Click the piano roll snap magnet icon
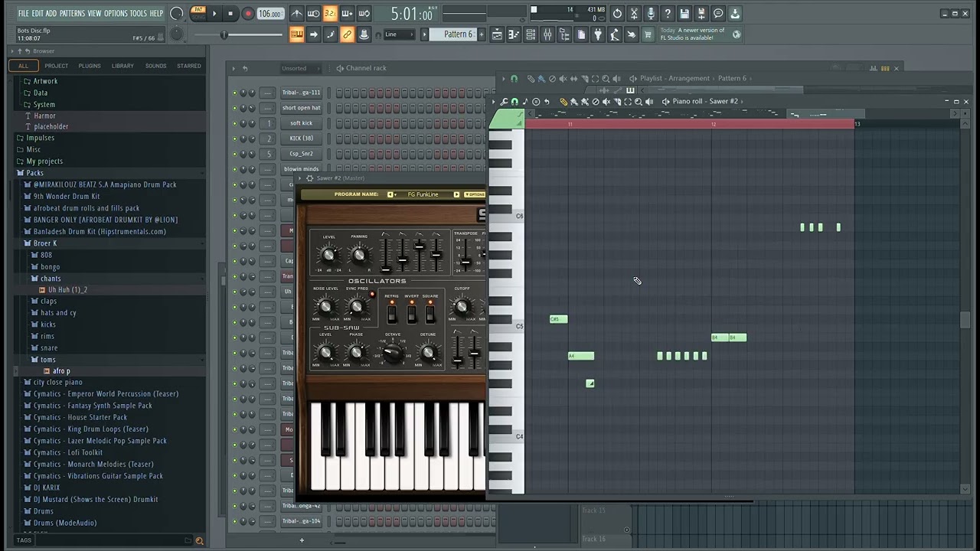Screen dimensions: 980x551 [x=514, y=102]
